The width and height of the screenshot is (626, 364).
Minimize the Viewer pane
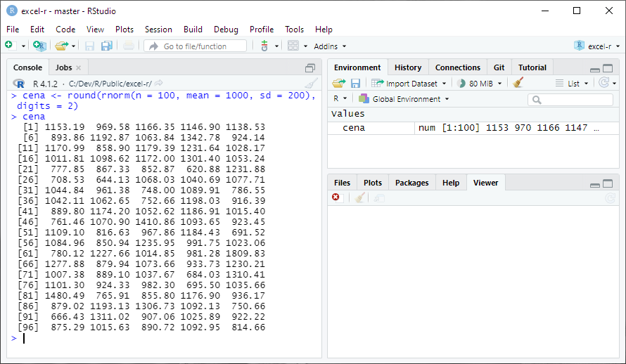click(595, 184)
